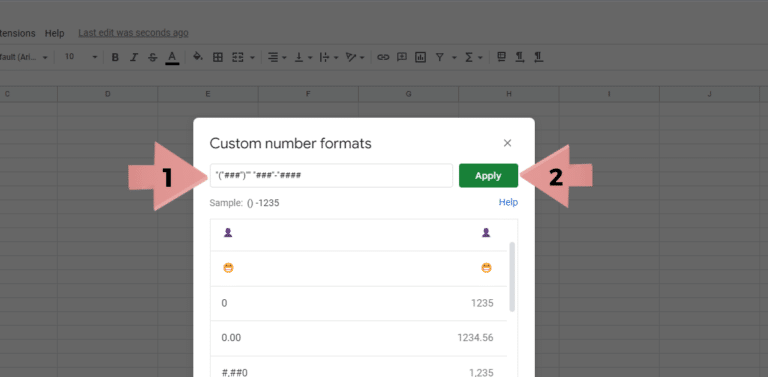Toggle bold formatting in the toolbar
This screenshot has height=377, width=768.
pyautogui.click(x=115, y=57)
